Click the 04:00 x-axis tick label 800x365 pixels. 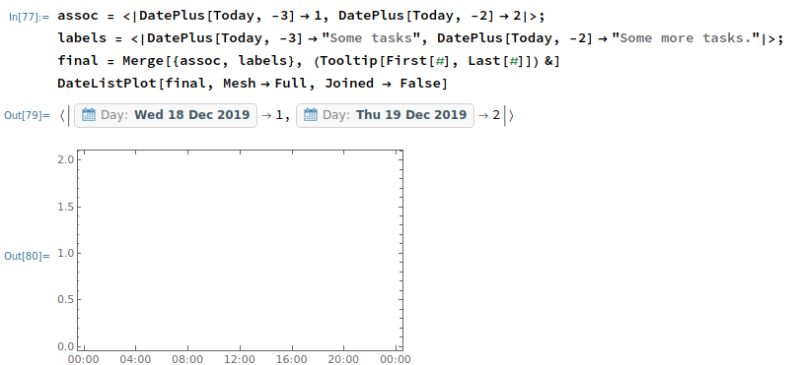coord(136,359)
